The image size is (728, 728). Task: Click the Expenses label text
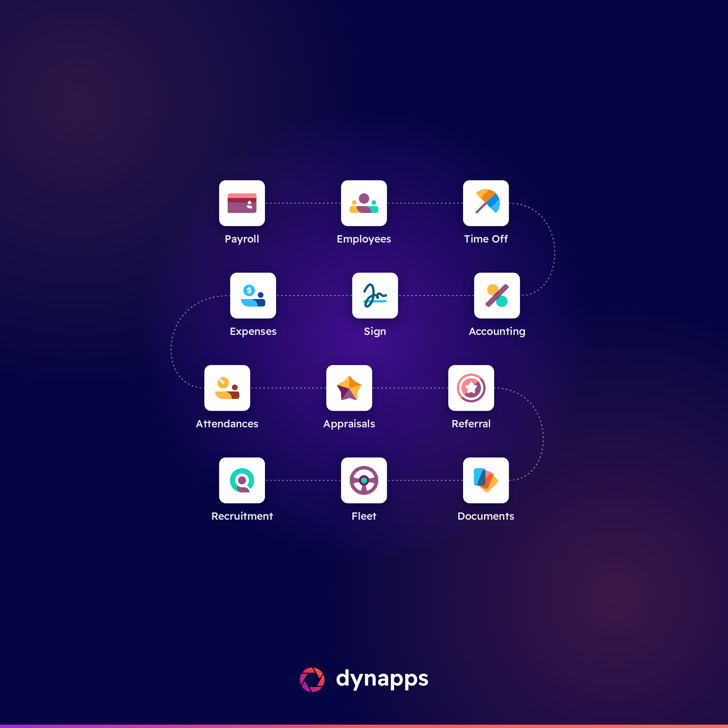point(253,332)
